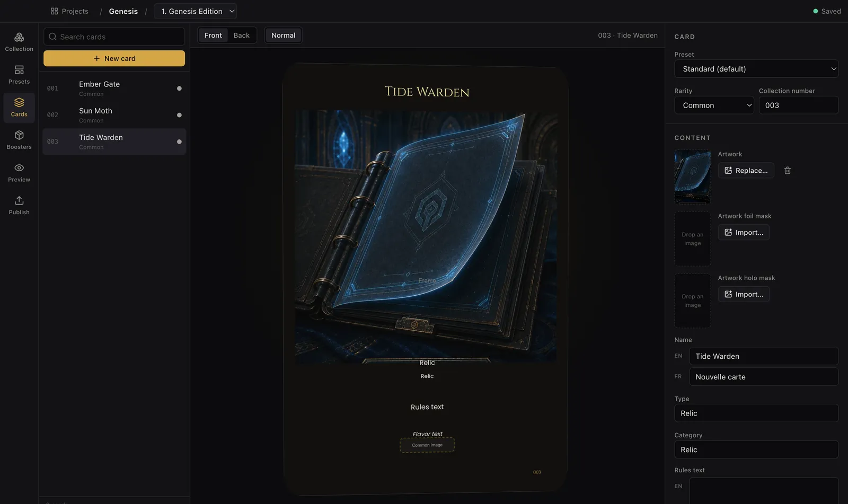Edit the EN name field Tide Warden
Image resolution: width=848 pixels, height=504 pixels.
point(764,356)
